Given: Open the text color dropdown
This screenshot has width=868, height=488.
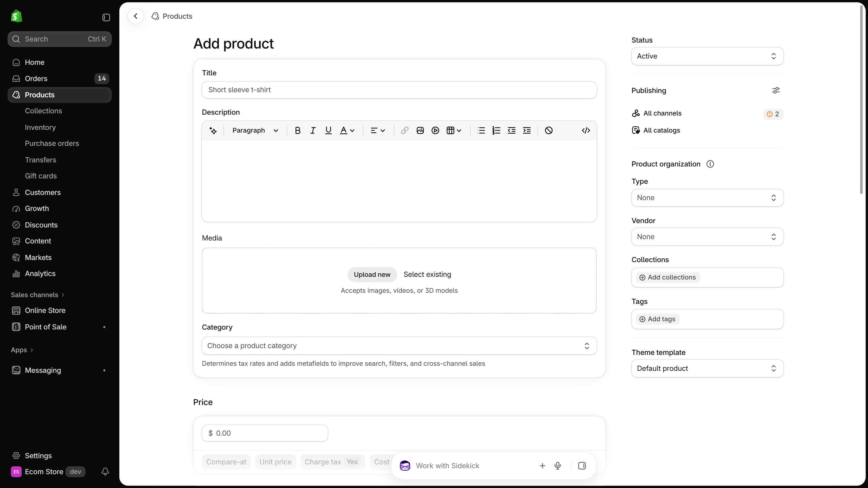Looking at the screenshot, I should point(347,130).
